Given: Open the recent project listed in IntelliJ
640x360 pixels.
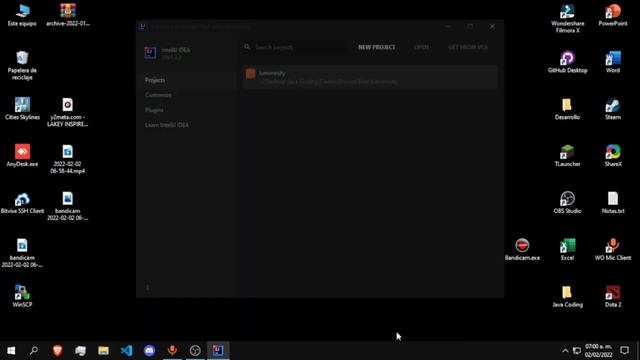Looking at the screenshot, I should point(370,77).
